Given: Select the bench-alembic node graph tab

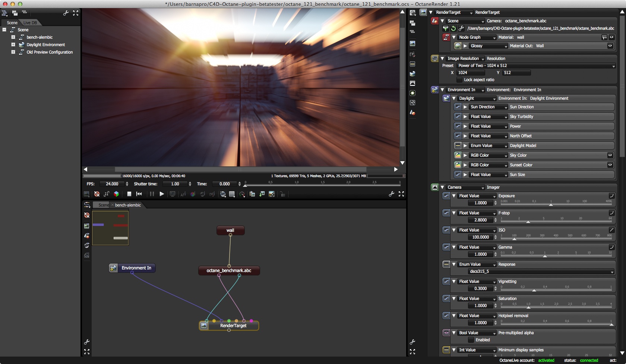Looking at the screenshot, I should coord(128,205).
